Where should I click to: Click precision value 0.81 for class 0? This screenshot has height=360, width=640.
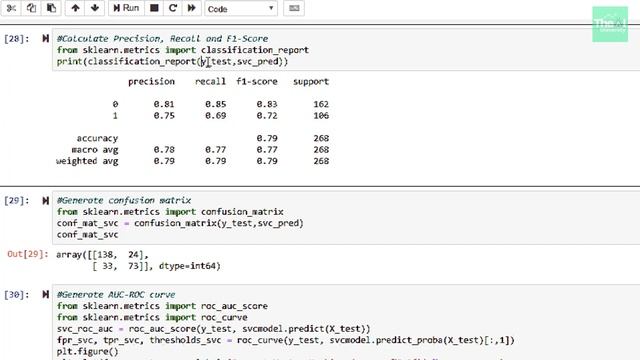164,104
